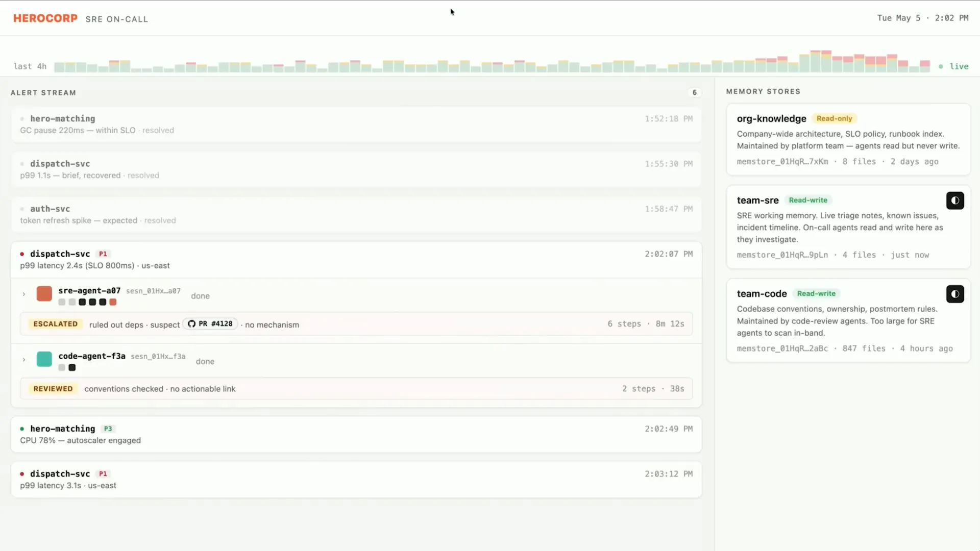Open the team-code memory store title
980x551 pixels.
click(762, 294)
